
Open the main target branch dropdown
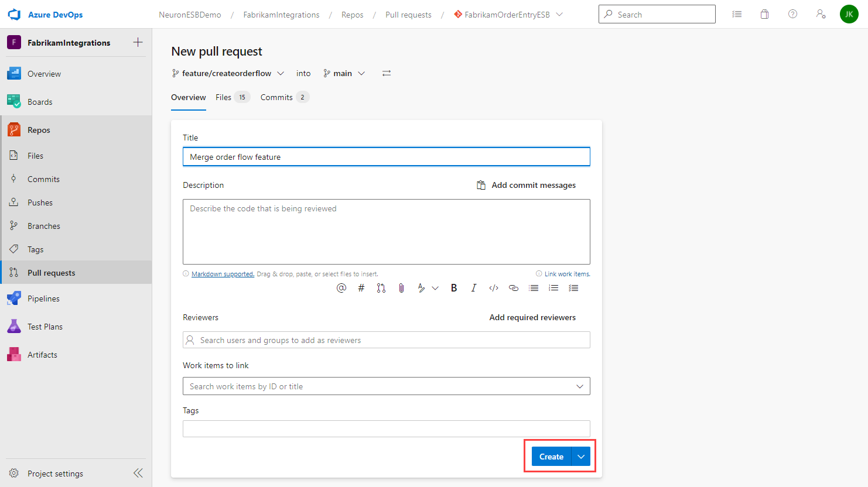pos(344,73)
